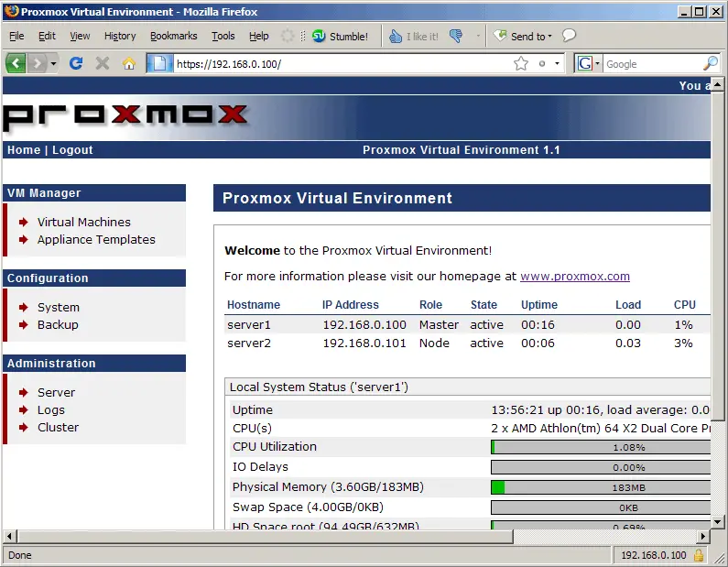Viewport: 728px width, 567px height.
Task: Click the server2 hostname cell
Action: 249,343
